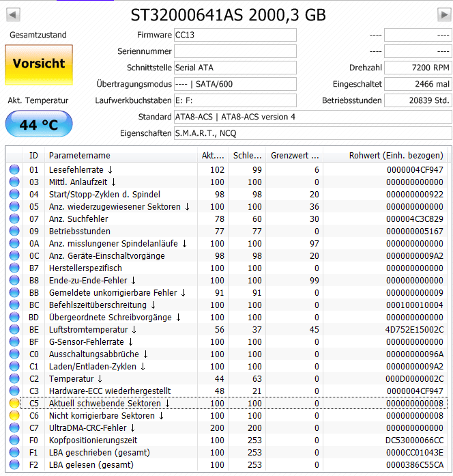Click blue status icon of Hardware-ECC row
The height and width of the screenshot is (476, 453).
(14, 391)
